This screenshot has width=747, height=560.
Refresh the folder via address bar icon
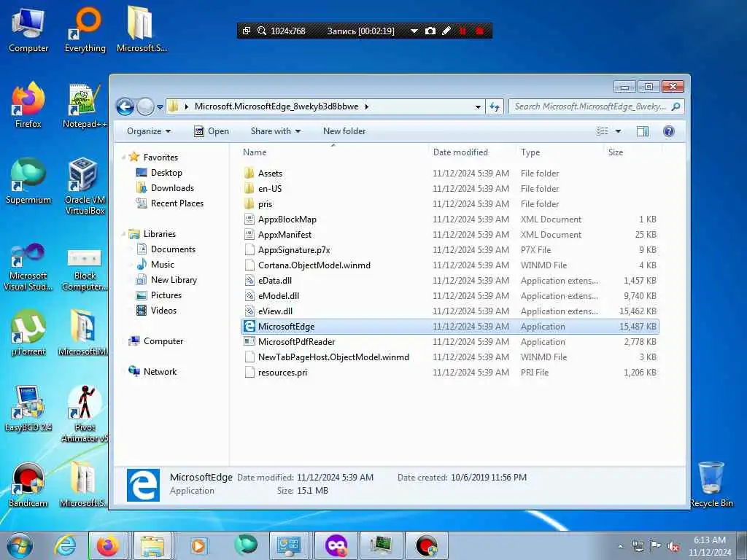(x=495, y=106)
